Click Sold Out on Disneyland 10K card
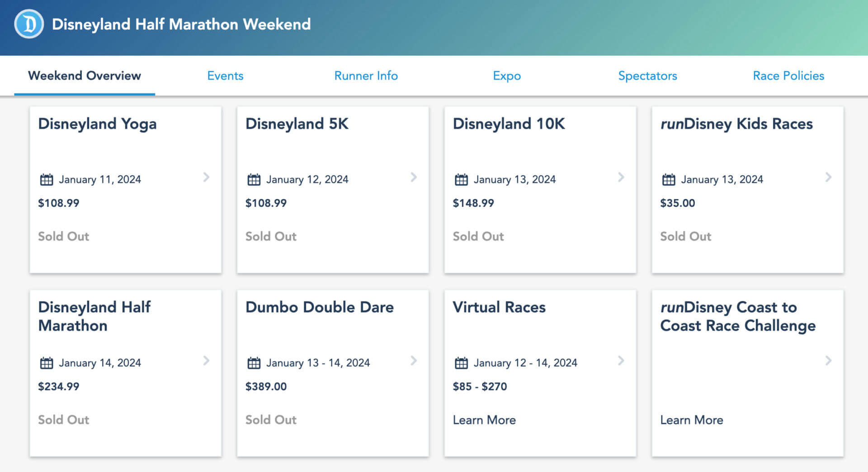Image resolution: width=868 pixels, height=472 pixels. click(478, 236)
